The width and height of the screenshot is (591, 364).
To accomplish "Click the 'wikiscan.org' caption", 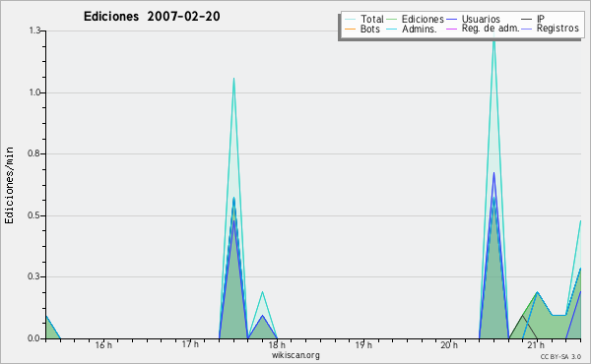I will 295,355.
